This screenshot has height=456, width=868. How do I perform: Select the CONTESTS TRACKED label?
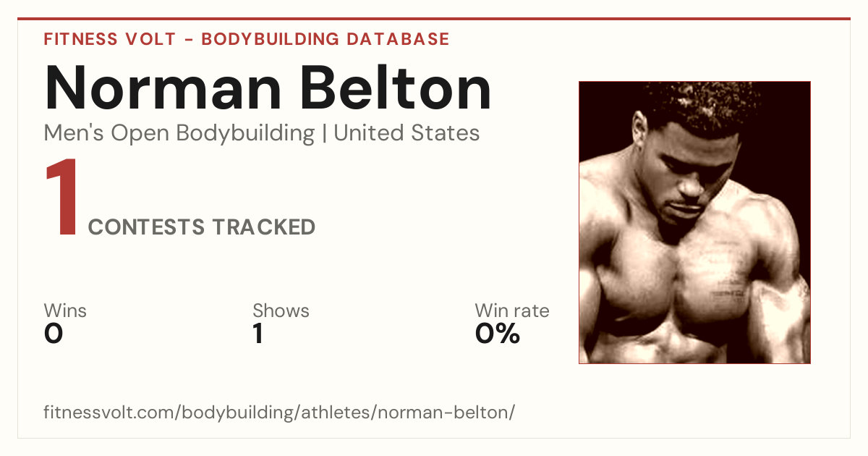tap(202, 227)
